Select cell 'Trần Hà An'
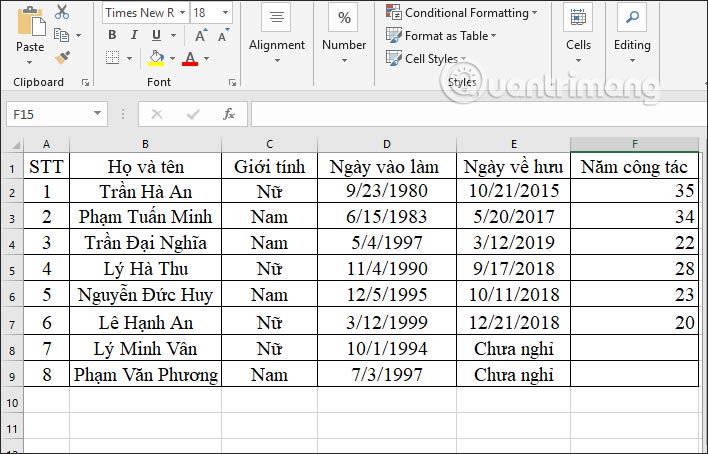The image size is (708, 454). [x=145, y=191]
